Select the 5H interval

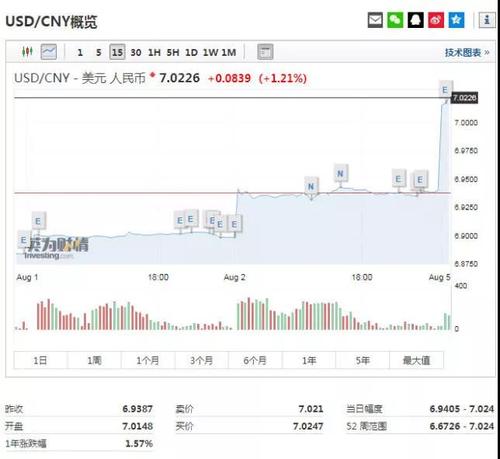(x=173, y=52)
